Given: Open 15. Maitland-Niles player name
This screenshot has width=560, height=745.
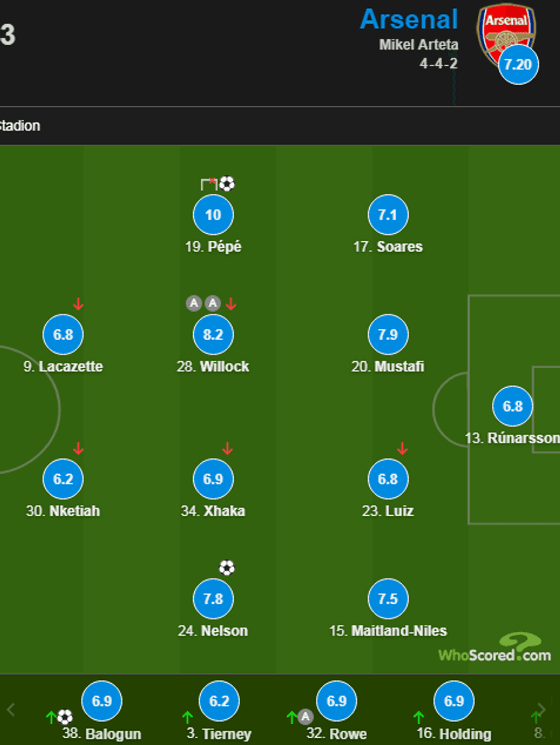Looking at the screenshot, I should click(388, 631).
